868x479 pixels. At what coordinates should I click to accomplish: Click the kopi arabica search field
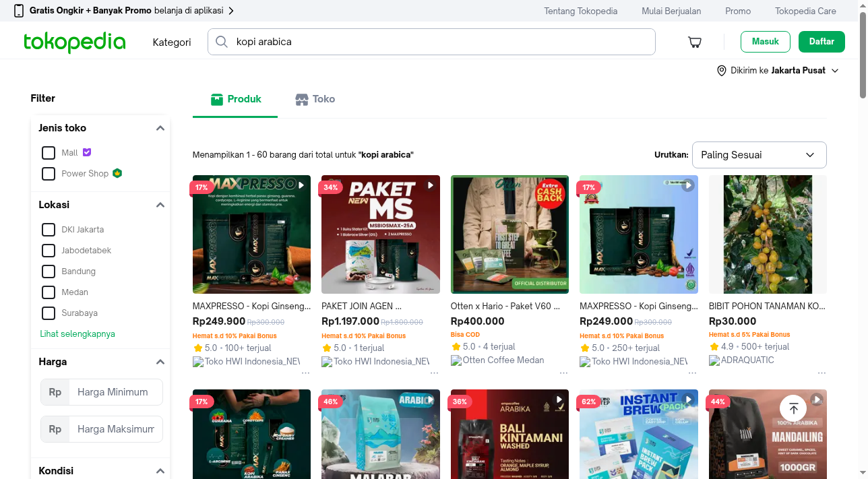click(431, 42)
